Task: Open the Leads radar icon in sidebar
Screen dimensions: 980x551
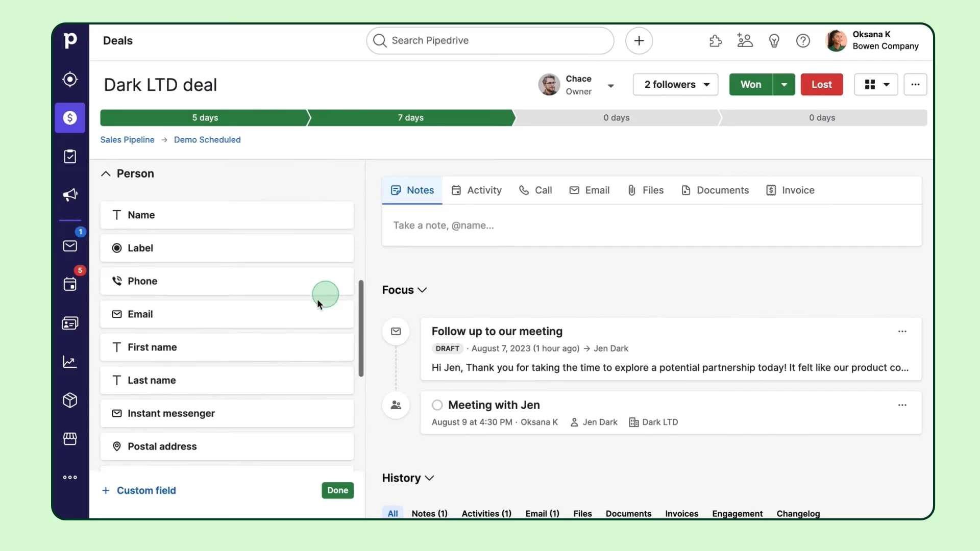Action: pos(70,80)
